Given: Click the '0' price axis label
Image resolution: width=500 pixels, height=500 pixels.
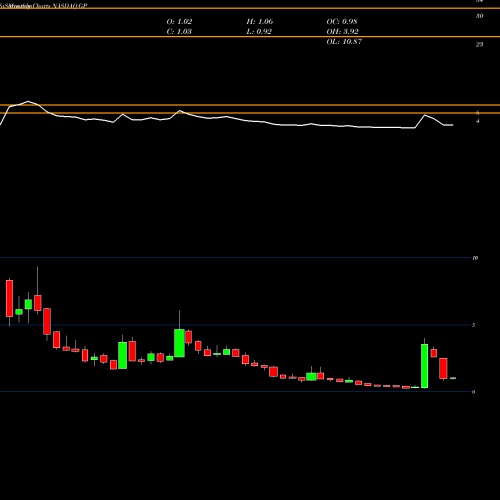Looking at the screenshot, I should (x=473, y=392).
